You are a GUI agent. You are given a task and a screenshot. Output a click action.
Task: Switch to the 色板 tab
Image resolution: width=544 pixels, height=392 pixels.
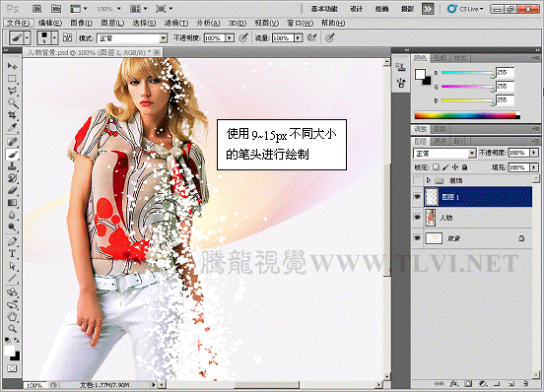point(440,58)
